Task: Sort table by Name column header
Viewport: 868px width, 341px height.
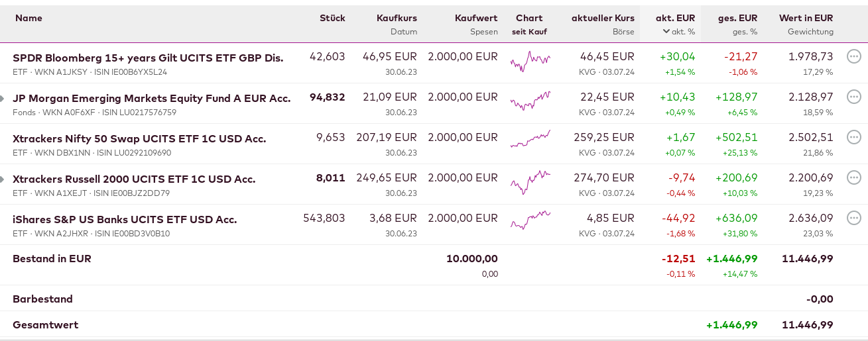Action: click(29, 18)
